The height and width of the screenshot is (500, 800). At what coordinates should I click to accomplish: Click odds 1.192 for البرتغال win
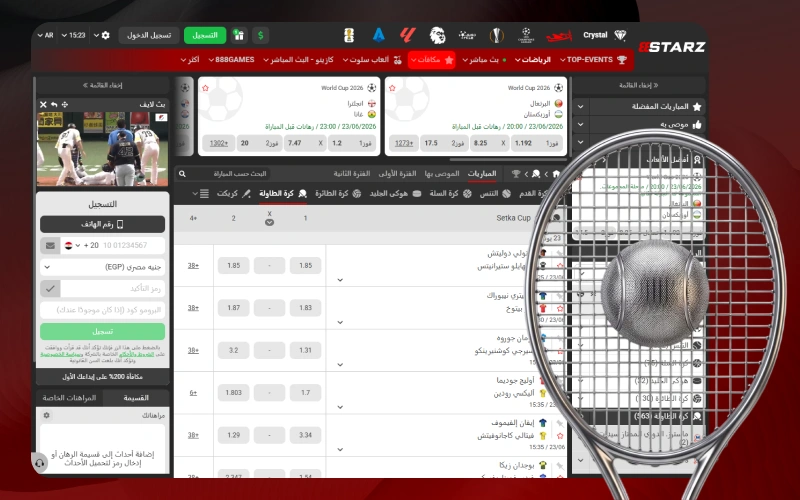[537, 144]
